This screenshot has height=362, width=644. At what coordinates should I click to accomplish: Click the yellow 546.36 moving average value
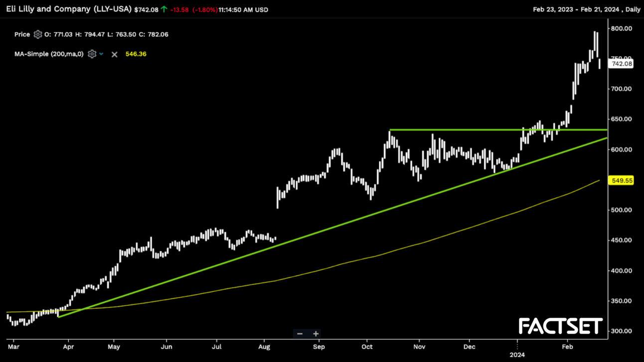tap(136, 54)
